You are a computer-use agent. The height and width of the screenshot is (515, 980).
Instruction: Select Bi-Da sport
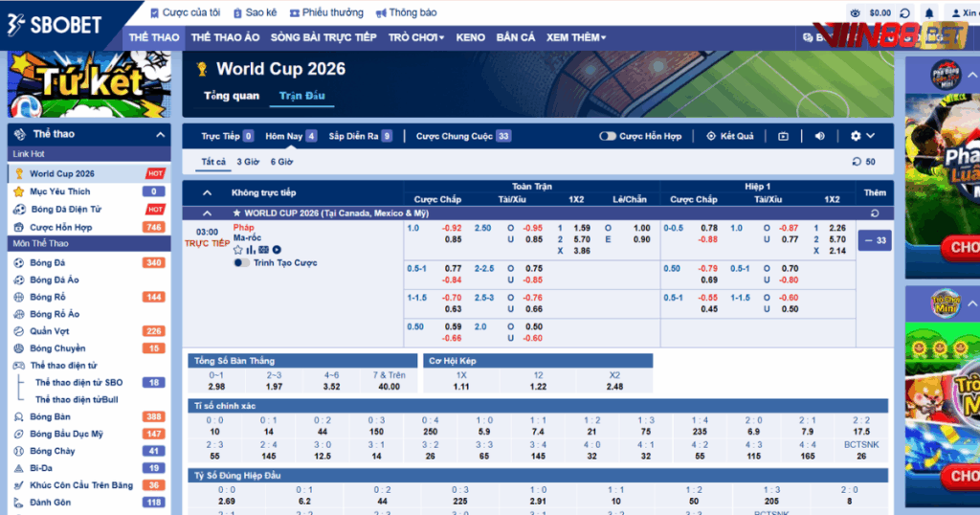(x=89, y=468)
